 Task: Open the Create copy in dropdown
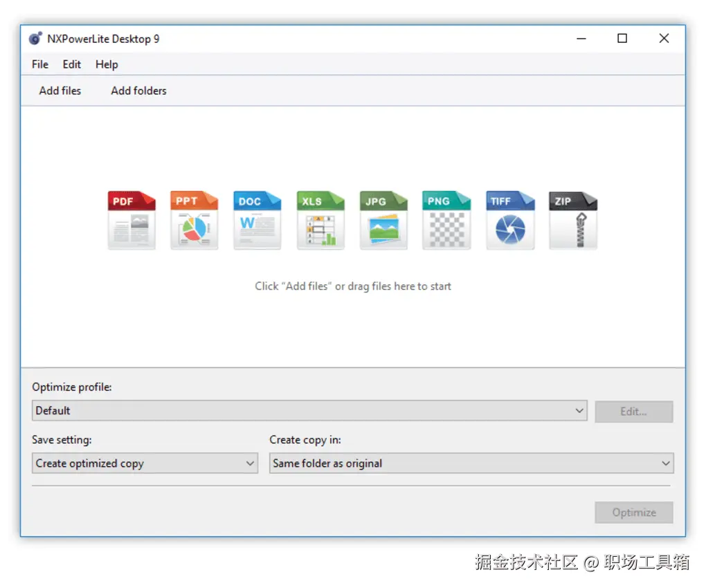[471, 463]
